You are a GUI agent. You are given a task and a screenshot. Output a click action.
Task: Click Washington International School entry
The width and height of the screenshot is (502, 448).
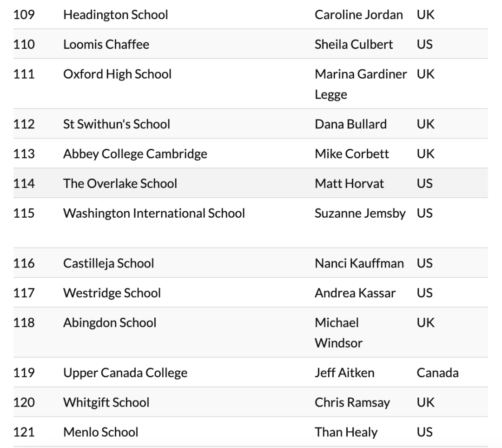coord(154,214)
